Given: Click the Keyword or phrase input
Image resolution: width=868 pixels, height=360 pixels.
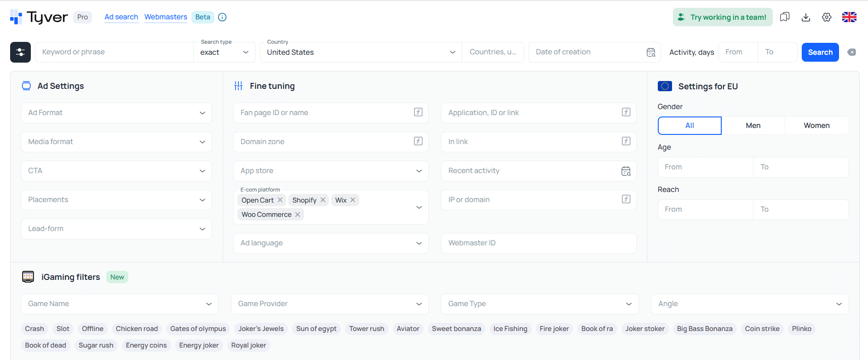Looking at the screenshot, I should [115, 52].
